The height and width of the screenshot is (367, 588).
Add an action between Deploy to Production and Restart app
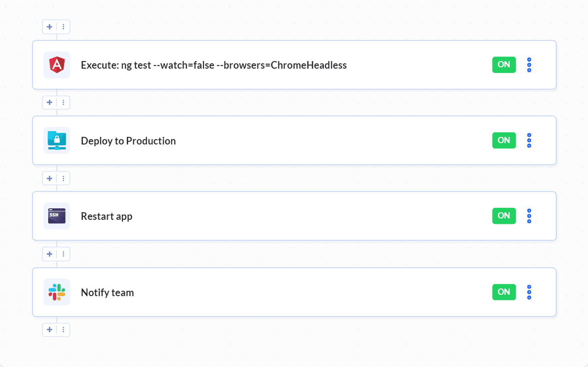click(50, 178)
